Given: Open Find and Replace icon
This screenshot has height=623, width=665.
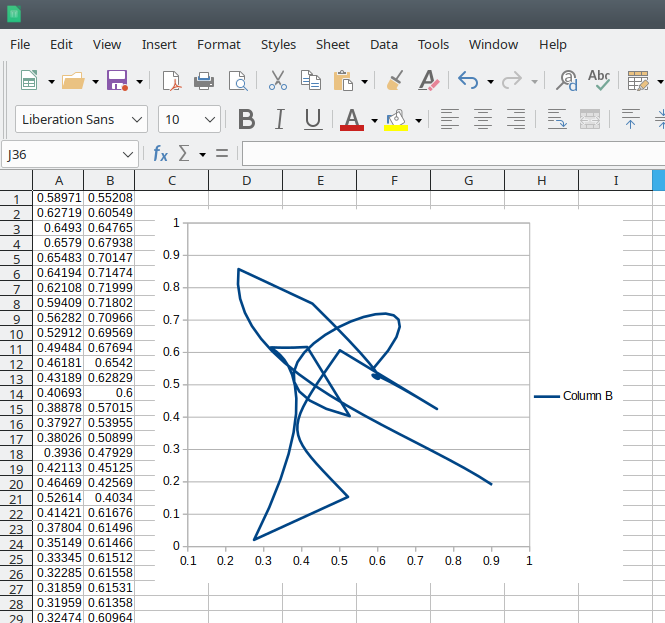Looking at the screenshot, I should pyautogui.click(x=567, y=81).
